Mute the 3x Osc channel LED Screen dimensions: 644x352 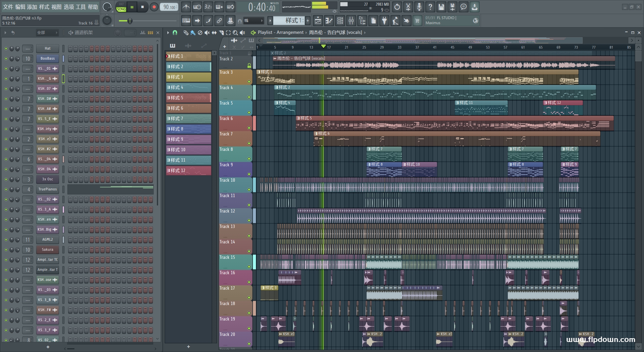click(x=6, y=179)
